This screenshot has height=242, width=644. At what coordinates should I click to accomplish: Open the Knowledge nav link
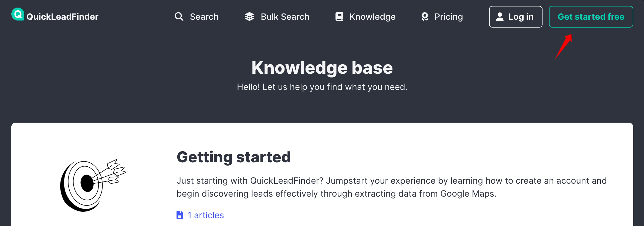point(372,17)
